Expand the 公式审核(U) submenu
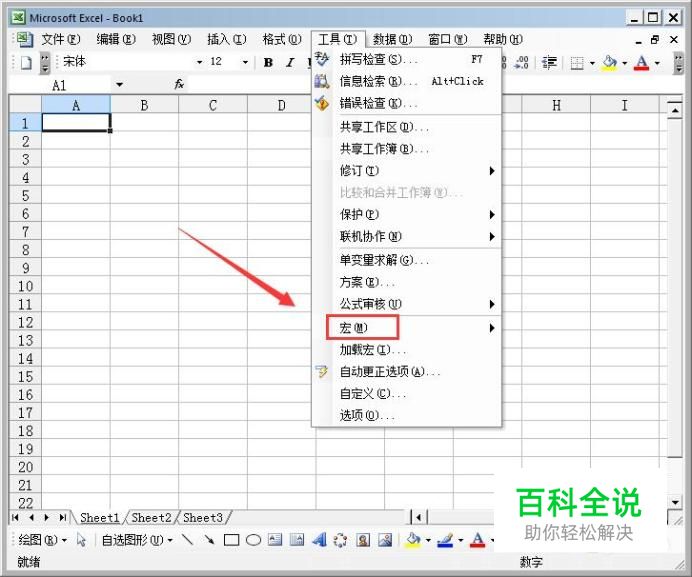 coord(407,304)
